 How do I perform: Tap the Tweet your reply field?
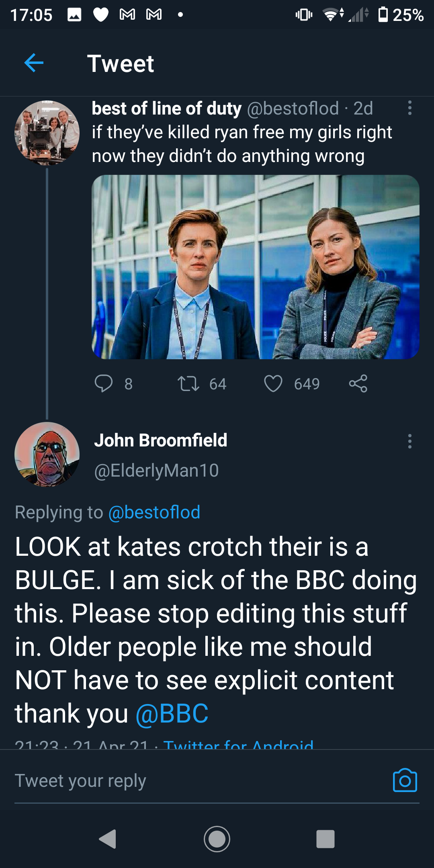80,780
